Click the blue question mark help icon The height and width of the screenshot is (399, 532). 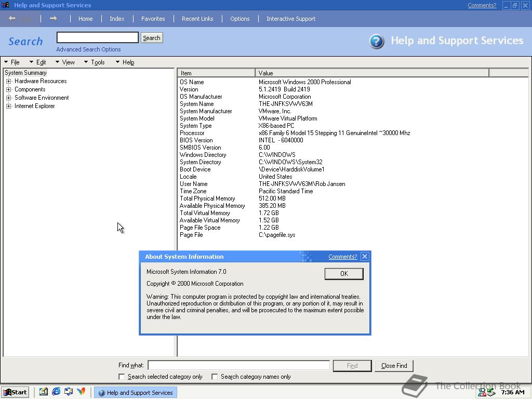377,42
